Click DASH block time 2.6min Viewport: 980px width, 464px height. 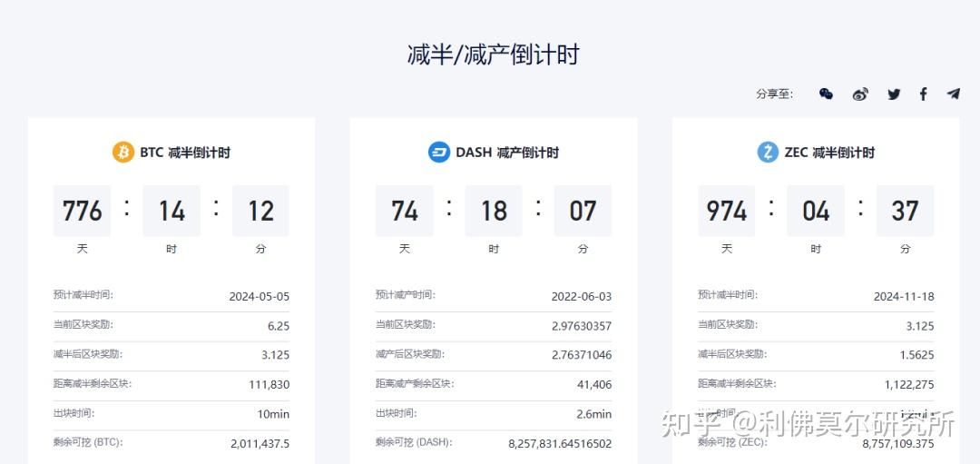593,414
